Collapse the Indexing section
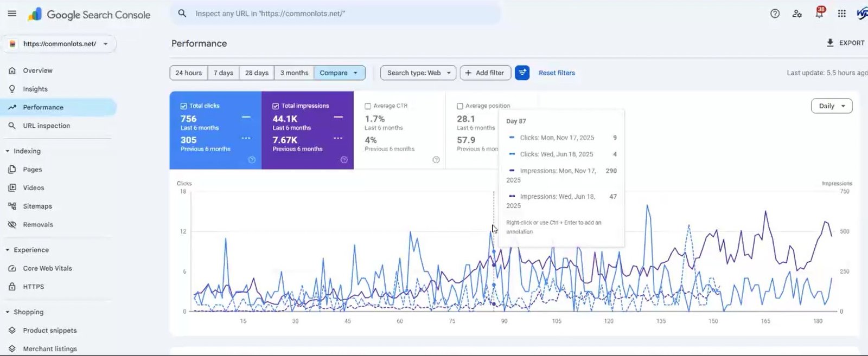Viewport: 868px width, 356px height. coord(7,151)
